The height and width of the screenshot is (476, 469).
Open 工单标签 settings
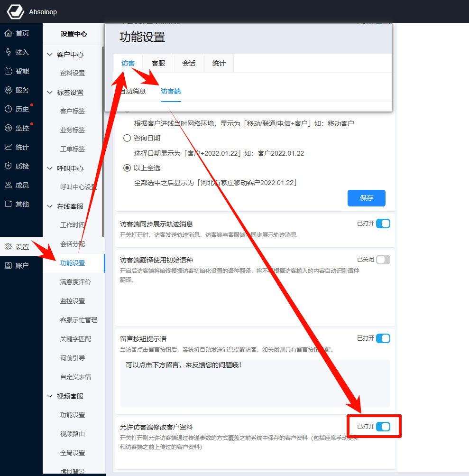pyautogui.click(x=73, y=149)
